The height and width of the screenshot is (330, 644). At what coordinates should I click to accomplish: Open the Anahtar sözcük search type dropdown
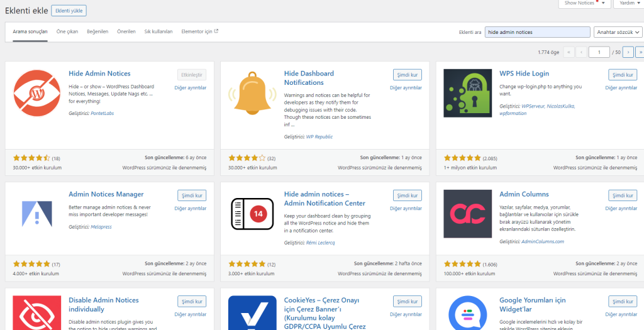[618, 31]
